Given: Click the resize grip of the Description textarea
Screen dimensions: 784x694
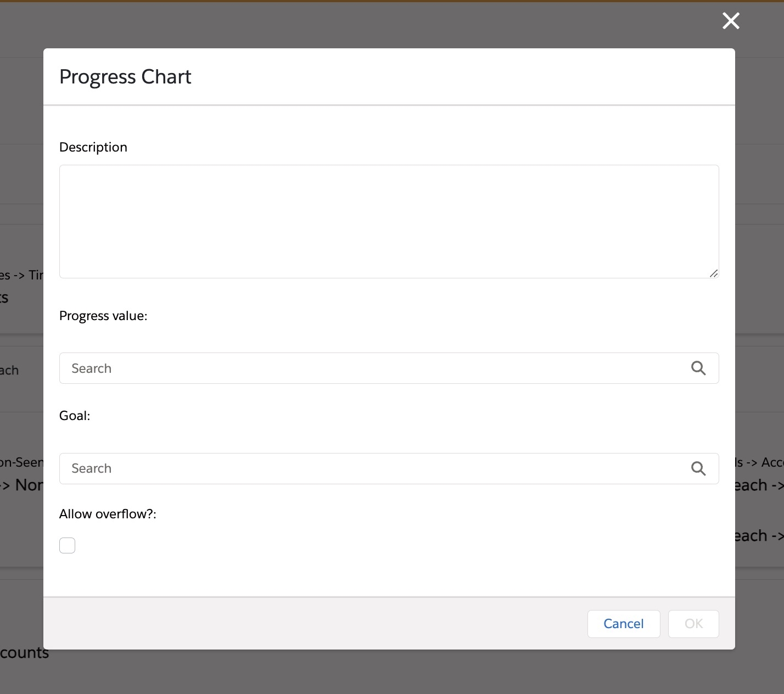Looking at the screenshot, I should click(714, 273).
